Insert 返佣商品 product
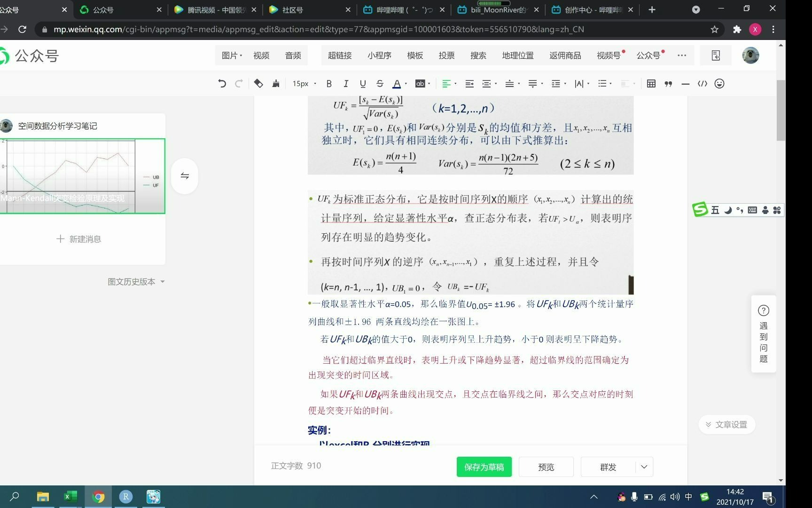This screenshot has width=812, height=508. click(565, 56)
